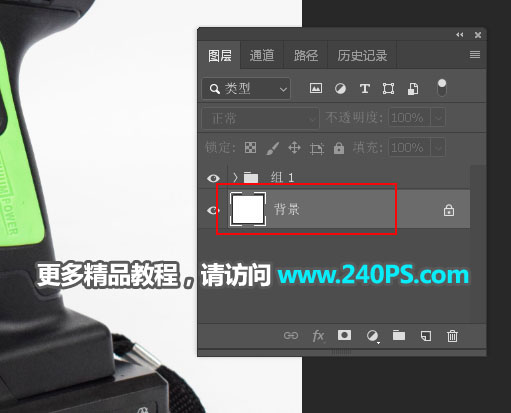
Task: Lock layer position move icon
Action: click(294, 147)
